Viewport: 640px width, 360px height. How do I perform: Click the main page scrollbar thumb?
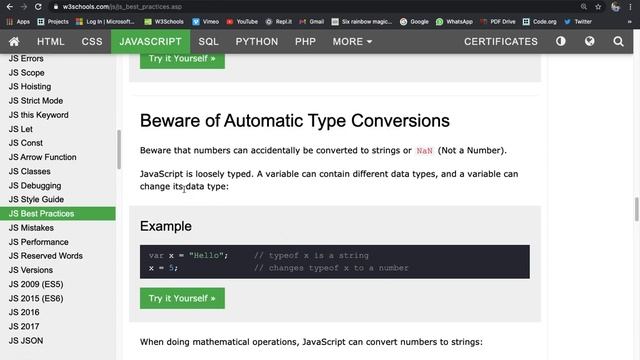point(636,209)
